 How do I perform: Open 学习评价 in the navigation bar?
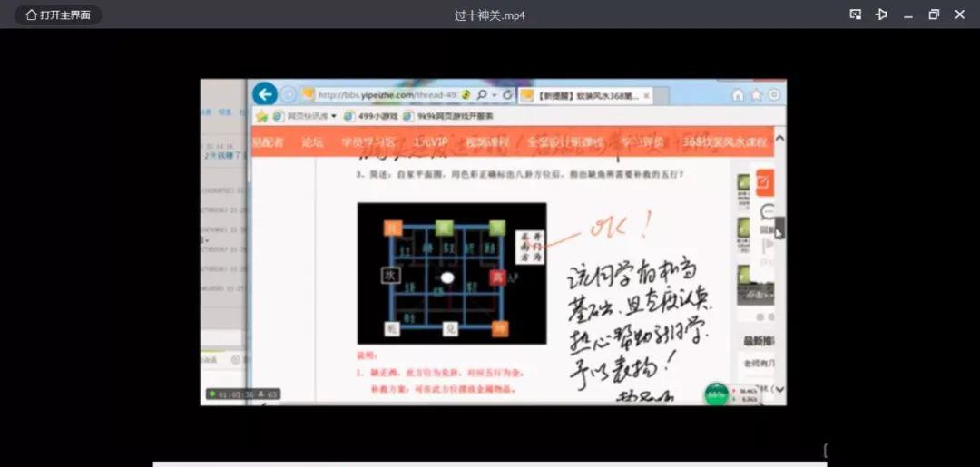pos(643,142)
